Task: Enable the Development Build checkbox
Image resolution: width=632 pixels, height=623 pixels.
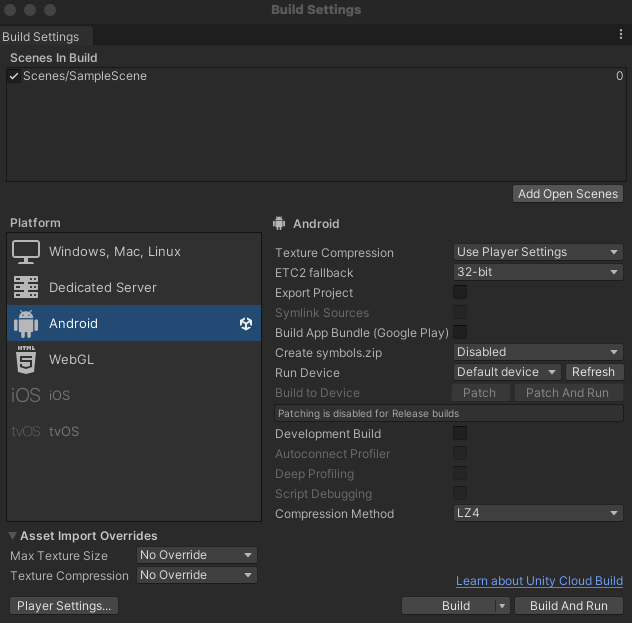Action: [460, 433]
